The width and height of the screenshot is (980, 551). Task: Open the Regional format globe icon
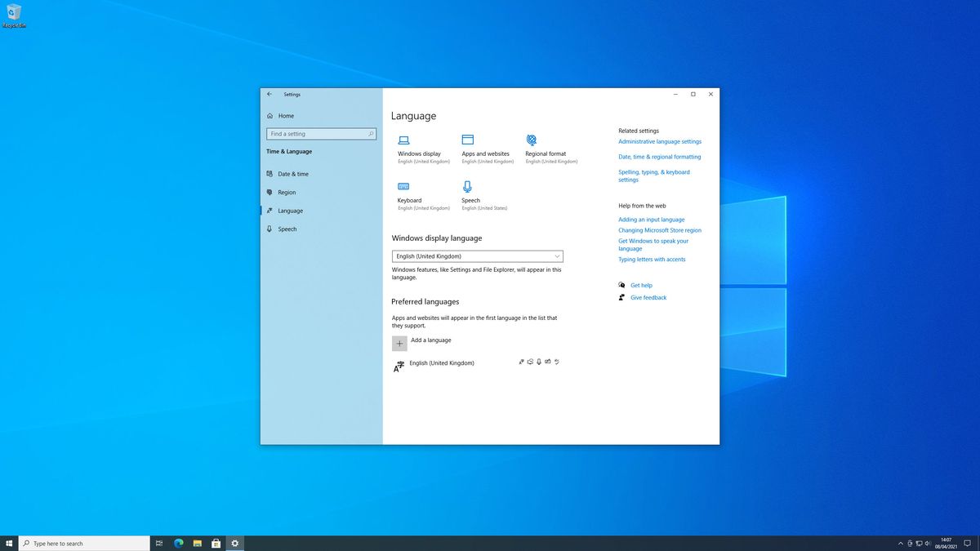coord(532,140)
